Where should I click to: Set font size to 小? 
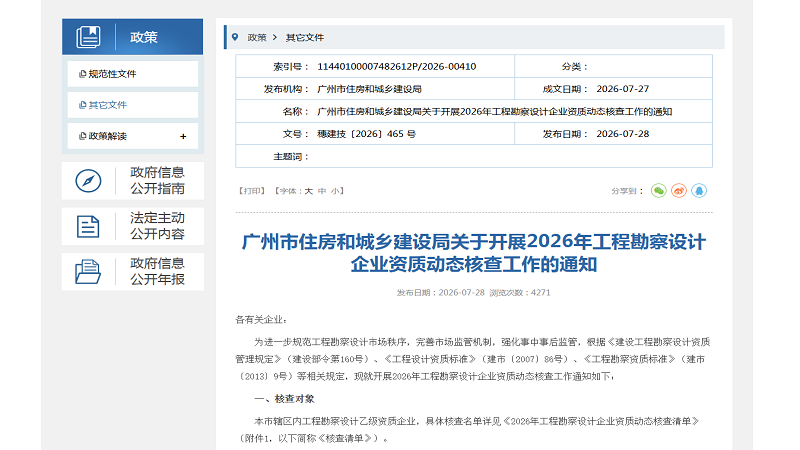pos(335,191)
